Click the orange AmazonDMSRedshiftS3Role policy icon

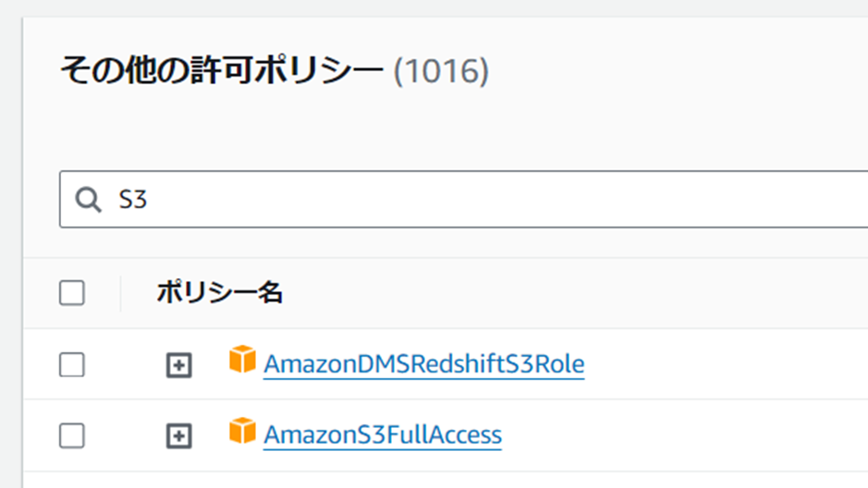click(x=242, y=360)
